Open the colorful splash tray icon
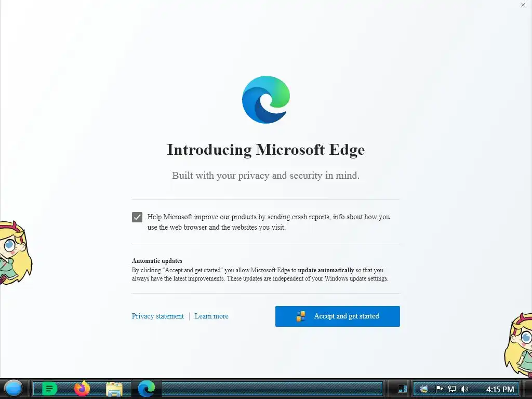532x399 pixels. 424,389
